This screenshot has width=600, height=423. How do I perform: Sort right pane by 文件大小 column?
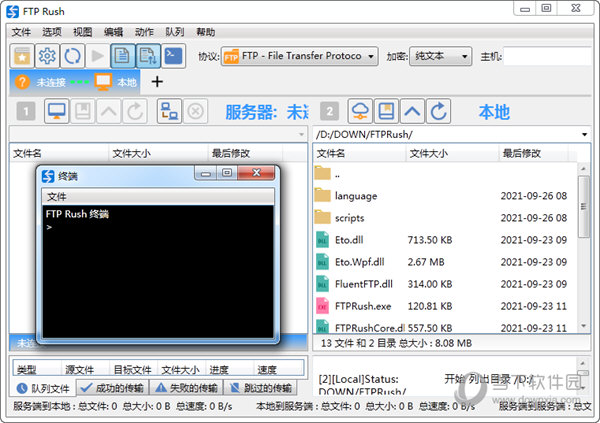pyautogui.click(x=452, y=154)
